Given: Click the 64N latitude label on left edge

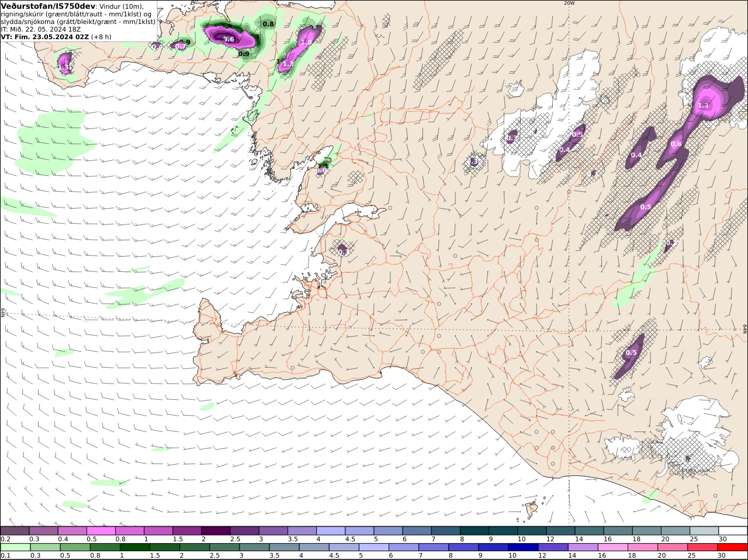Looking at the screenshot, I should 3,312.
